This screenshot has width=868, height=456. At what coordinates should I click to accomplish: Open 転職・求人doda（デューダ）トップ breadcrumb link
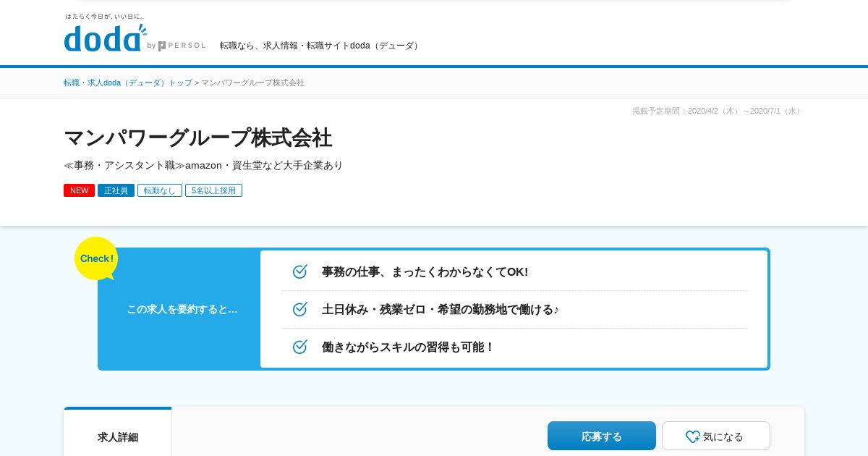pyautogui.click(x=128, y=83)
